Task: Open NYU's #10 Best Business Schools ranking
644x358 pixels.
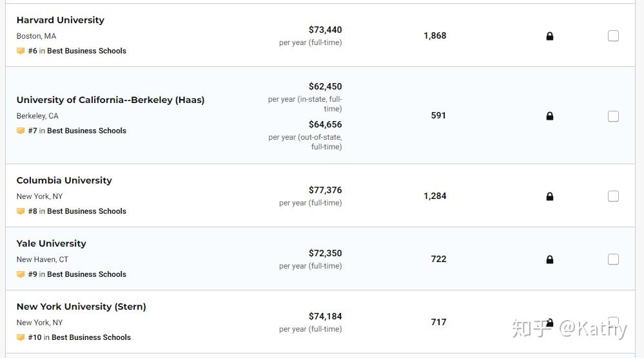Action: click(x=91, y=337)
